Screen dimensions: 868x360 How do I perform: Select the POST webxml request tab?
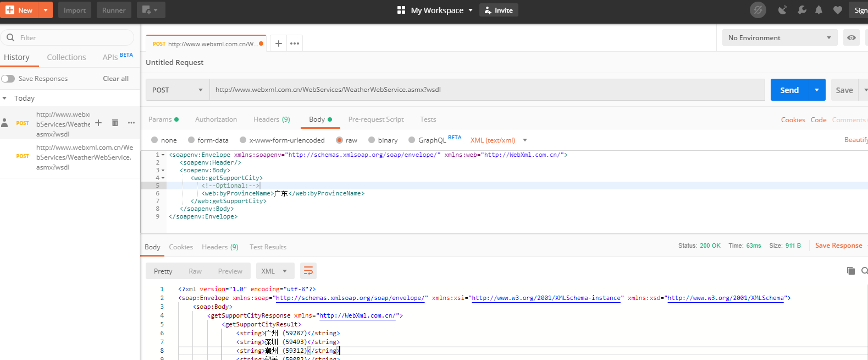pos(206,43)
